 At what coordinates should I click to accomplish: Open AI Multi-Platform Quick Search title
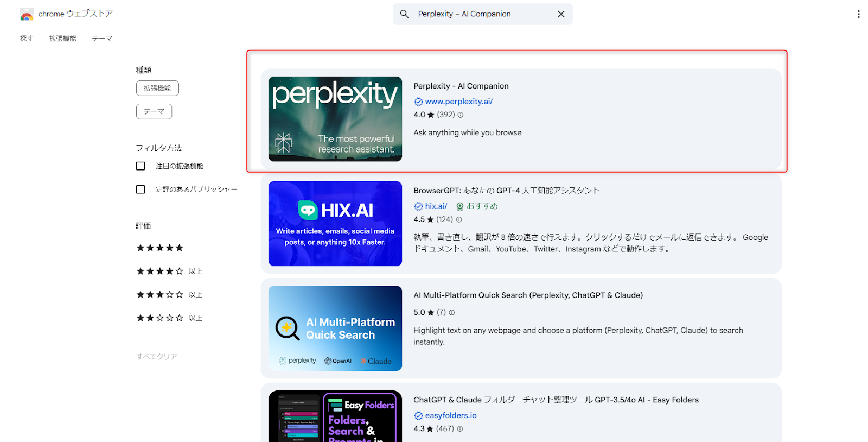coord(528,295)
